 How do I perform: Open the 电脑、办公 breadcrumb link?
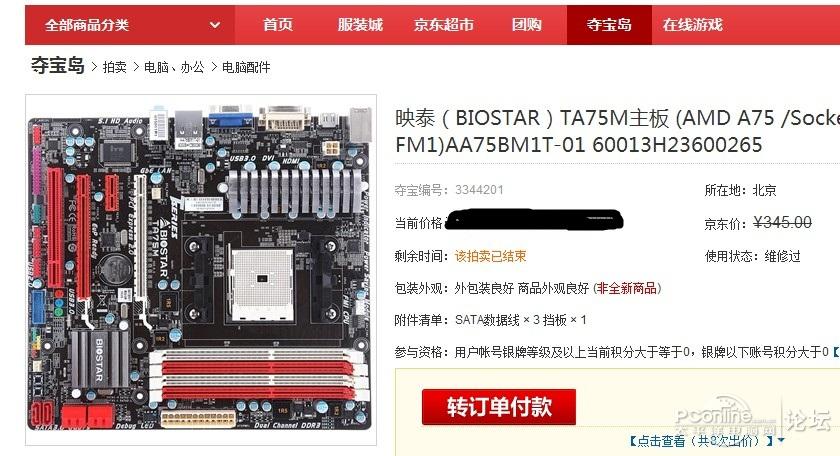tap(174, 67)
